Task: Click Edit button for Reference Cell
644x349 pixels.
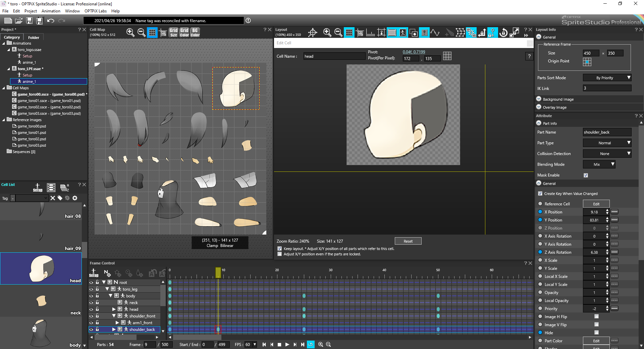Action: tap(596, 204)
